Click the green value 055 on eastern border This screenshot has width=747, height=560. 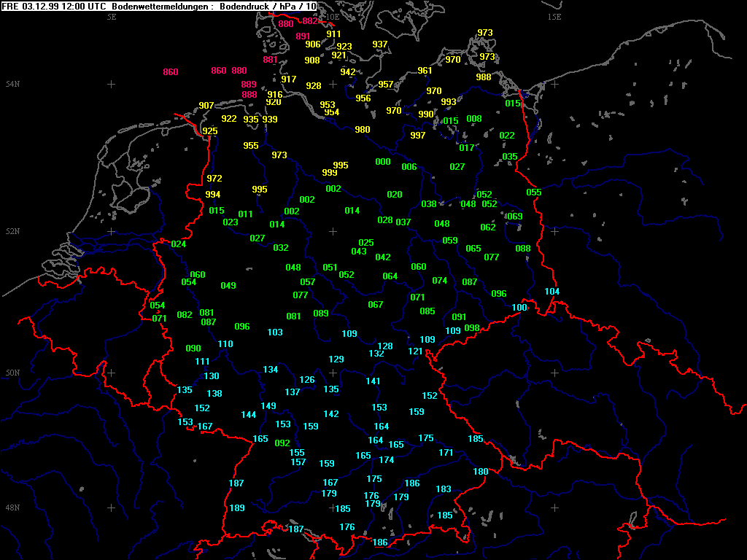(x=534, y=192)
